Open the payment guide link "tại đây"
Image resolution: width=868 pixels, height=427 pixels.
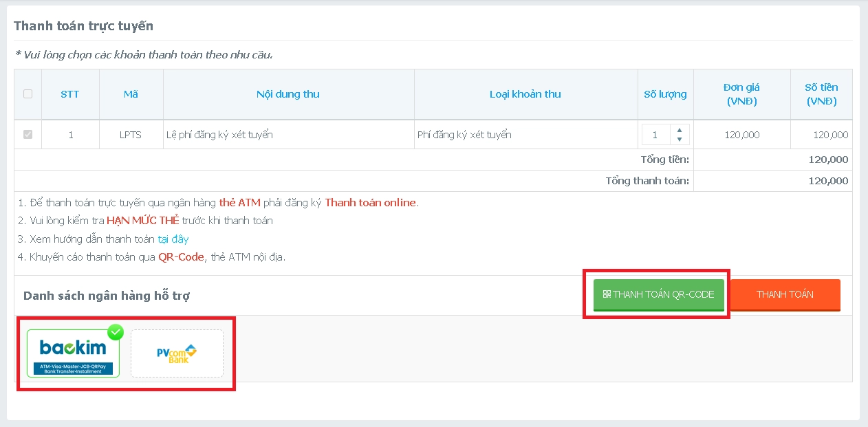coord(173,239)
